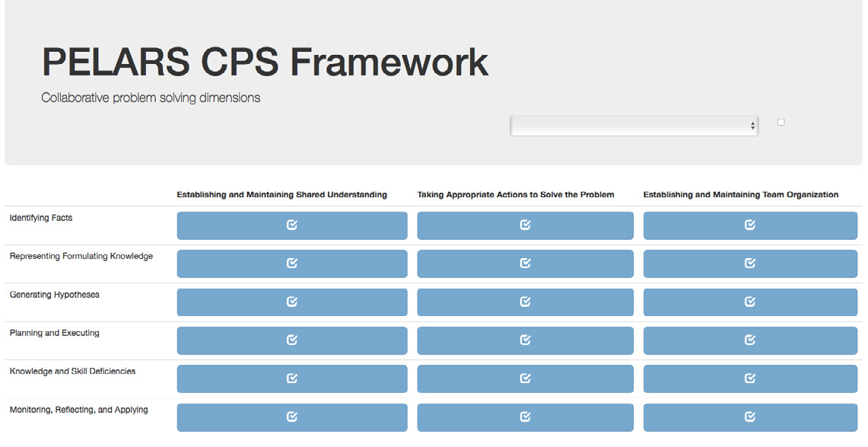
Task: Click the 'Identifying Facts' row label
Action: point(41,218)
